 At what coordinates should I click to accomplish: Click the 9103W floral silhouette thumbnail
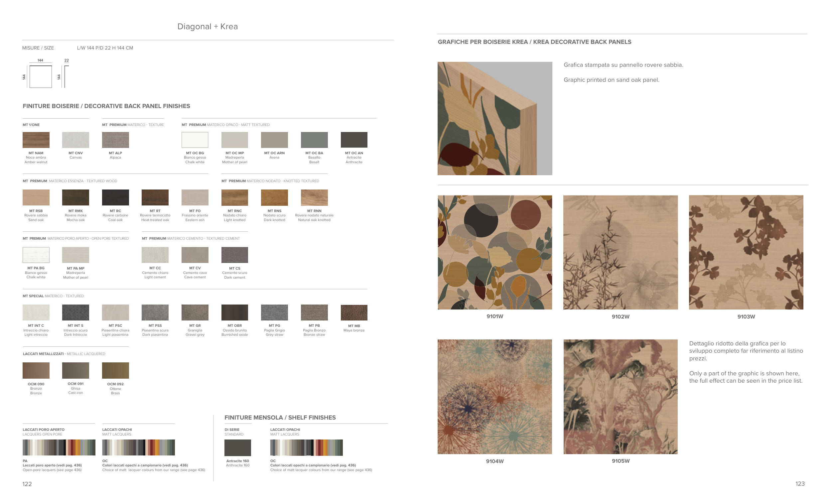tap(746, 252)
